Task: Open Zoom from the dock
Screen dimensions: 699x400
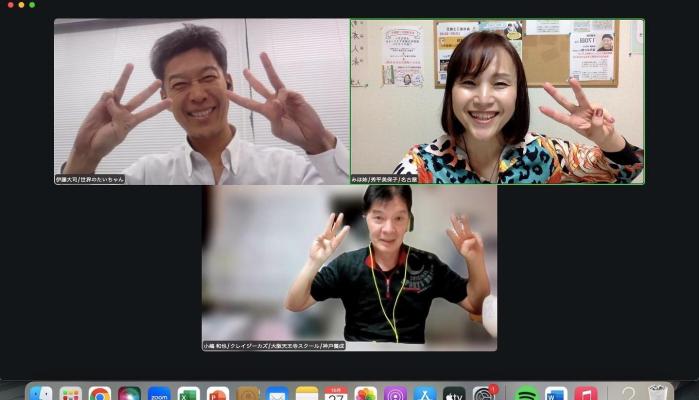Action: click(159, 394)
